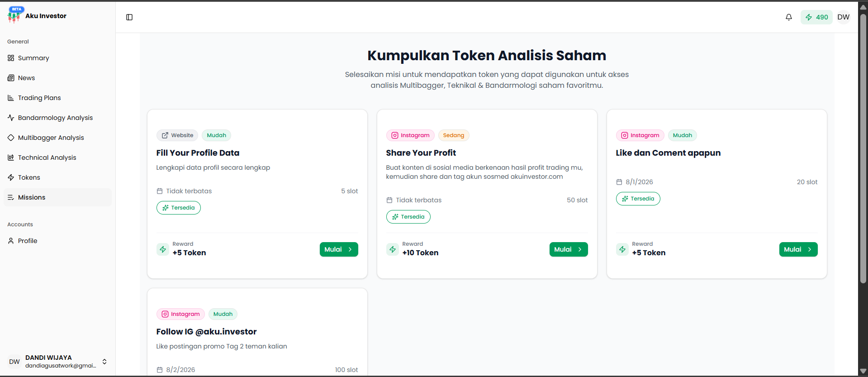Start the Like dan Coment apapun mission
This screenshot has width=868, height=377.
[x=798, y=249]
